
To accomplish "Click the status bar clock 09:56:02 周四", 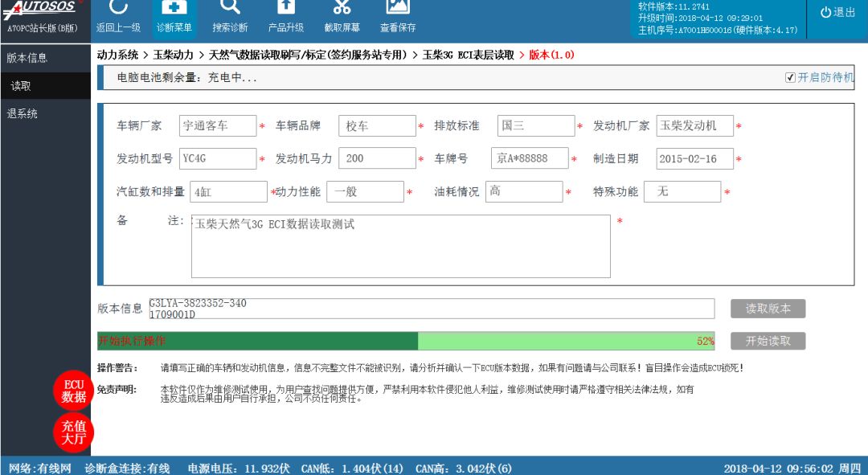I will point(792,469).
